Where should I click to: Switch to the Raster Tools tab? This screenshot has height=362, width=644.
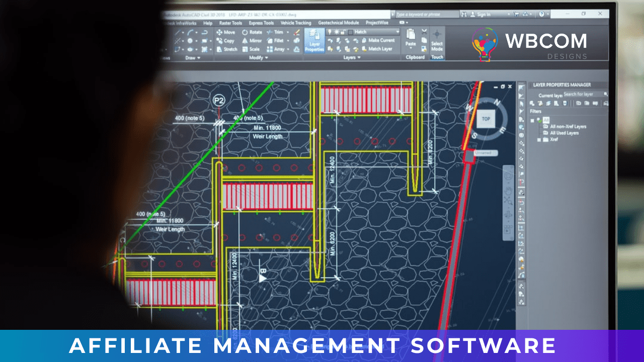pyautogui.click(x=230, y=23)
